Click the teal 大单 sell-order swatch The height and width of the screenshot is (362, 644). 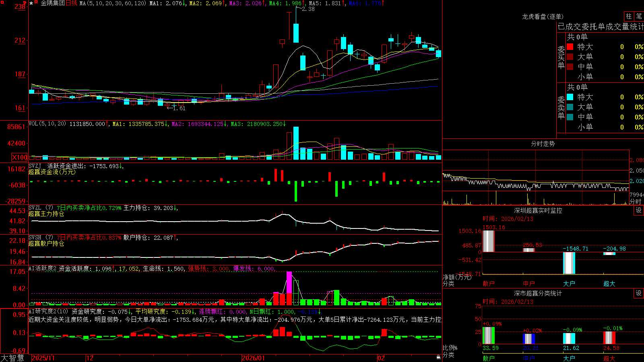click(x=570, y=107)
